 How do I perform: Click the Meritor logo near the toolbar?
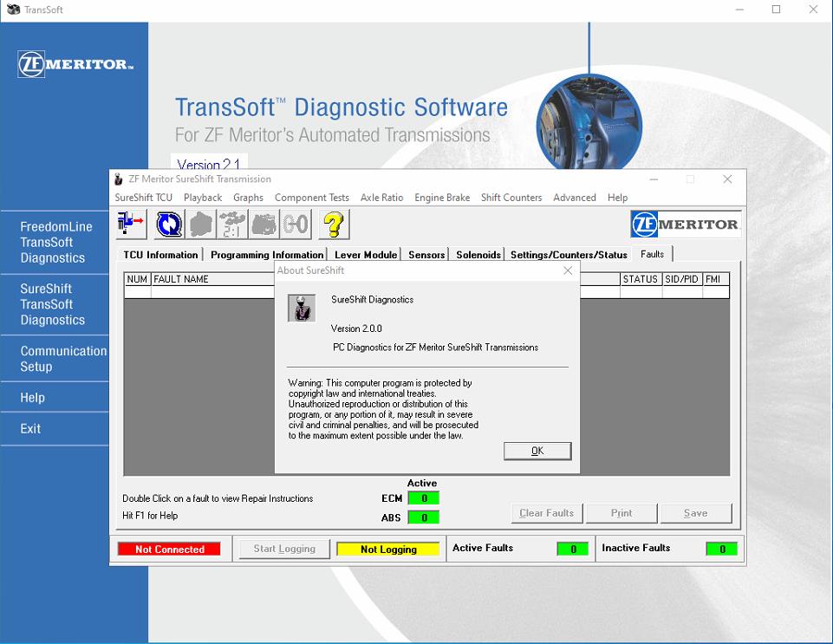[x=685, y=223]
